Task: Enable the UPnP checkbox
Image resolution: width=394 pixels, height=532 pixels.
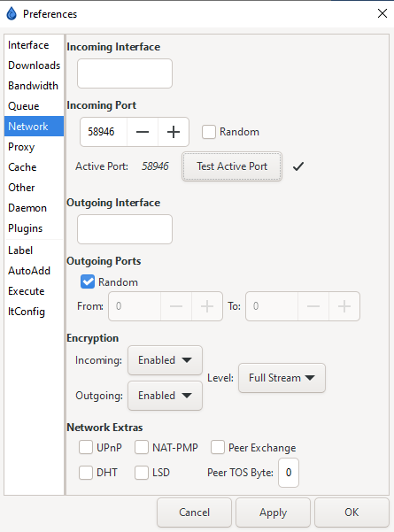Action: 86,447
